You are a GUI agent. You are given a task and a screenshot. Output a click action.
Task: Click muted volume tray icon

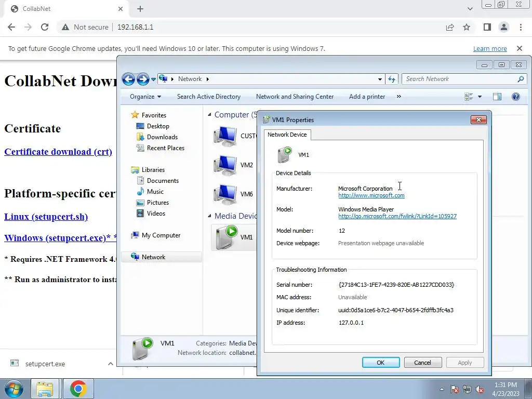coord(480,389)
